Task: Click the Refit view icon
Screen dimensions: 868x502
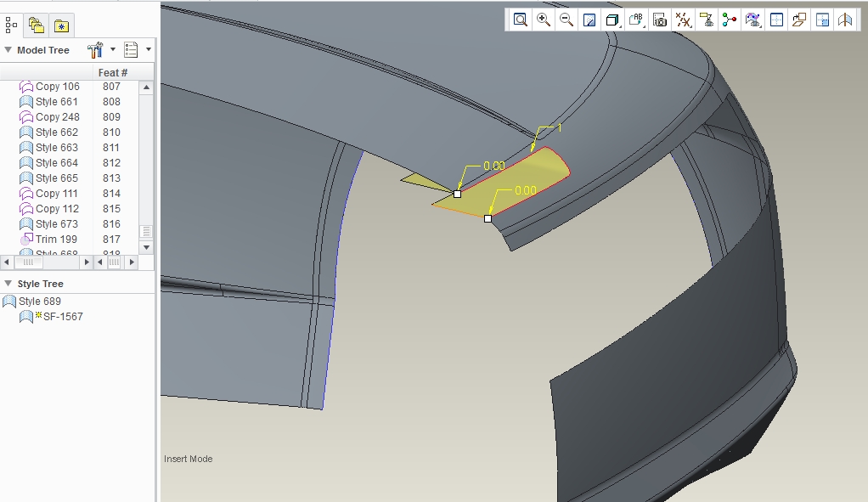Action: tap(521, 20)
